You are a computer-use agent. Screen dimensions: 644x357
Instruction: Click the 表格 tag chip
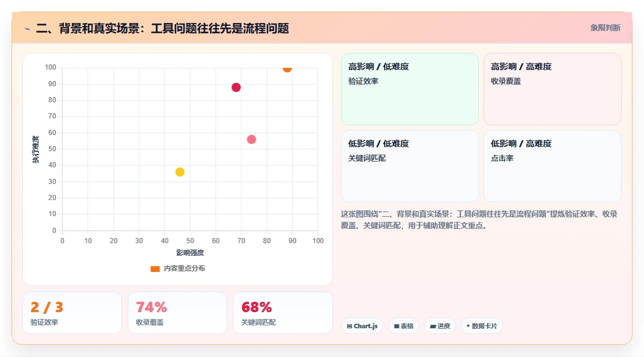[404, 326]
